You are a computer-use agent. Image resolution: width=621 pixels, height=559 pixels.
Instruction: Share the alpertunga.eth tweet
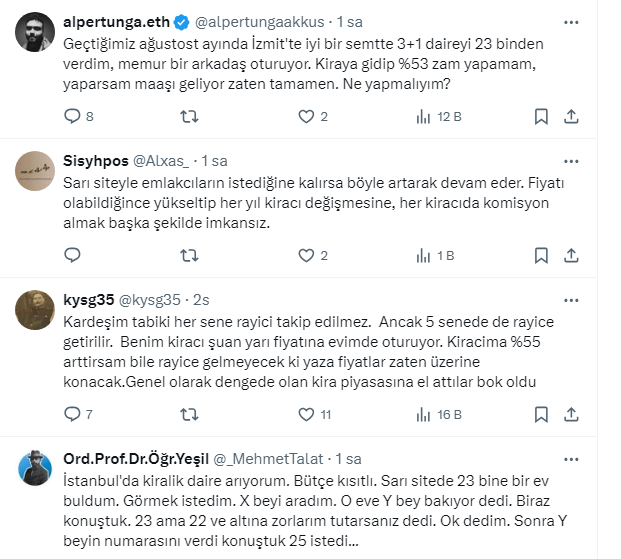click(x=570, y=117)
